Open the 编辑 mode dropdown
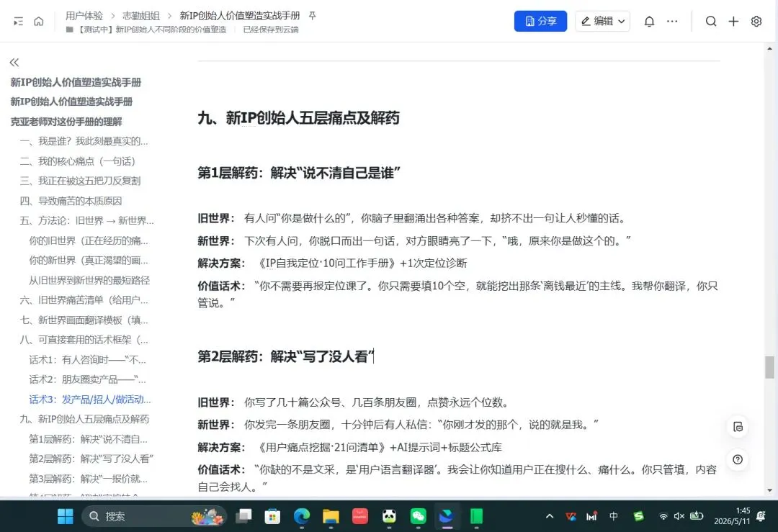This screenshot has height=532, width=778. [602, 22]
